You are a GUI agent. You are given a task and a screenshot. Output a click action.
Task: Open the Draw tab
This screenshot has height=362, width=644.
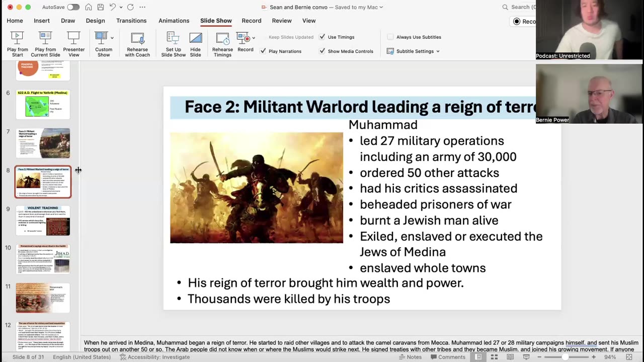(68, 21)
